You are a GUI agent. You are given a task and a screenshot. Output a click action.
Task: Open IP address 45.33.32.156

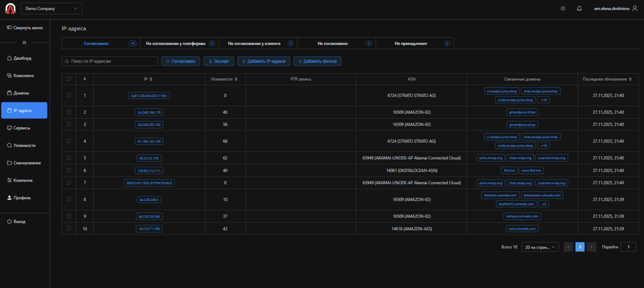(149, 158)
